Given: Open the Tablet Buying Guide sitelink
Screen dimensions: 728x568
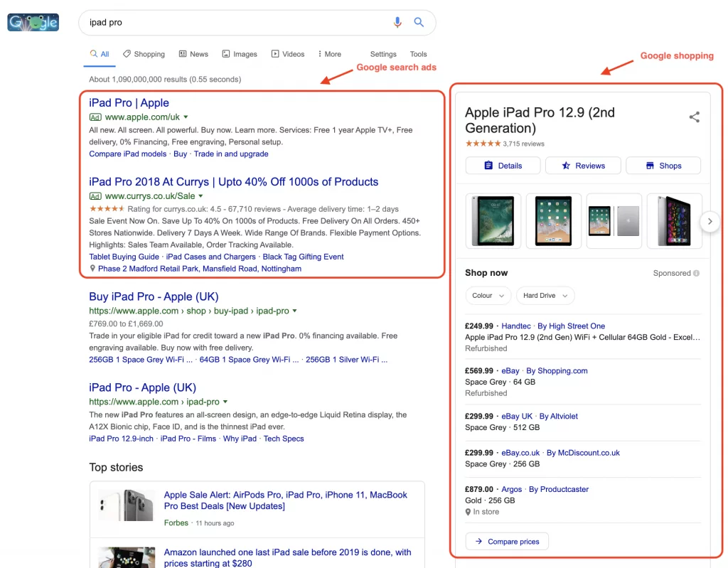Looking at the screenshot, I should 124,256.
